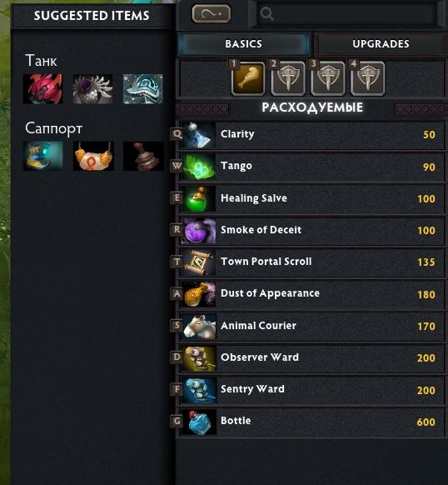This screenshot has width=448, height=485.
Task: Select consumables category 1 with drumstick
Action: [248, 78]
